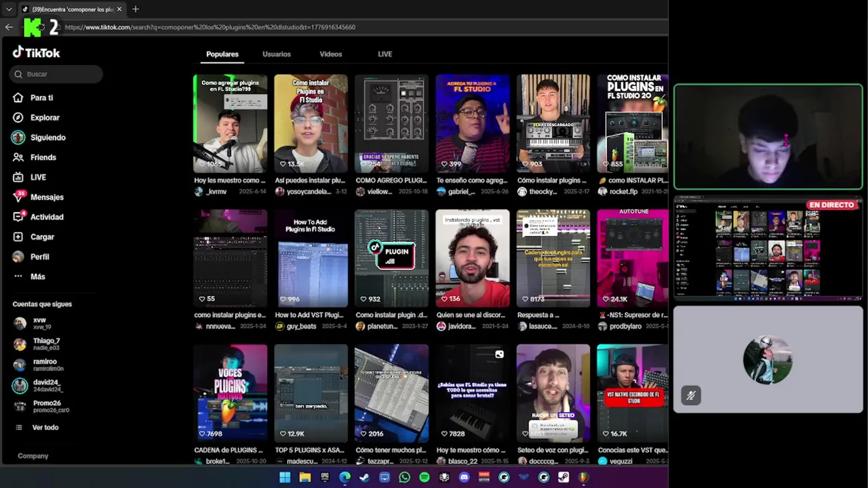The image size is (868, 488).
Task: Open 'How to Add VST Plugi...' video
Action: (x=311, y=258)
